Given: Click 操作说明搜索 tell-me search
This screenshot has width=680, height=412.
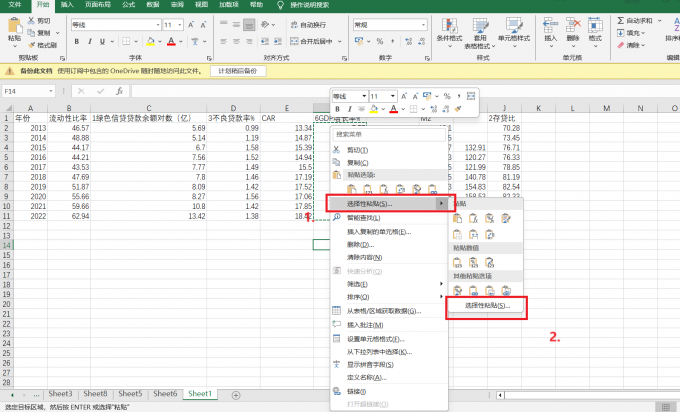Looking at the screenshot, I should coord(309,5).
